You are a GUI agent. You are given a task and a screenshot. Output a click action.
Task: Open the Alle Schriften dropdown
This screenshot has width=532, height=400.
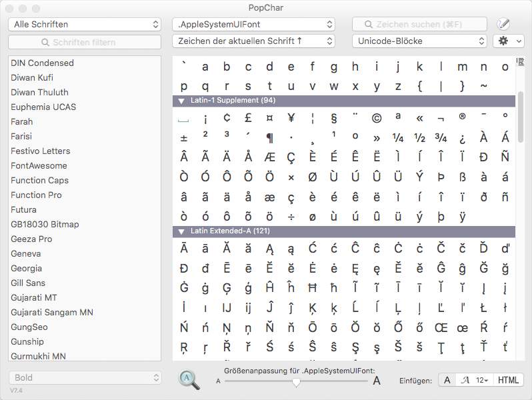(x=85, y=25)
